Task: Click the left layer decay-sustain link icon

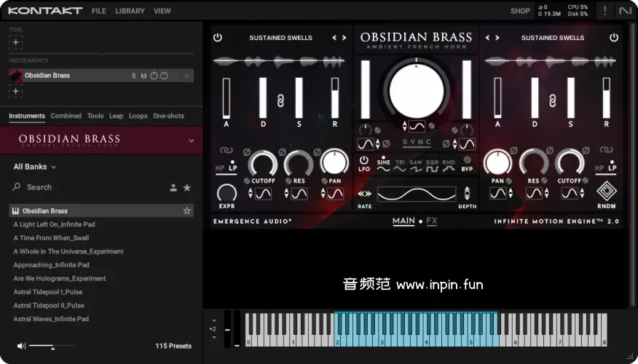Action: (280, 100)
